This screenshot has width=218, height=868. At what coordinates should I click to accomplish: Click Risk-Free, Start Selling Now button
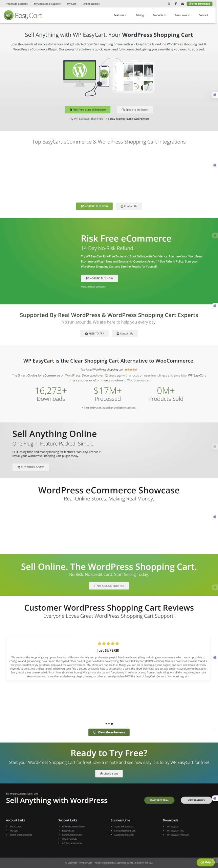pyautogui.click(x=88, y=110)
